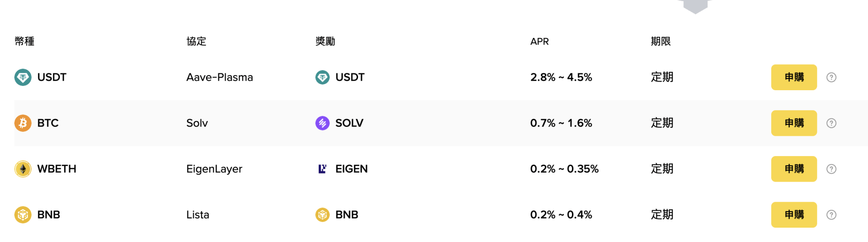Click the APR column header
This screenshot has width=868, height=242.
(x=539, y=42)
